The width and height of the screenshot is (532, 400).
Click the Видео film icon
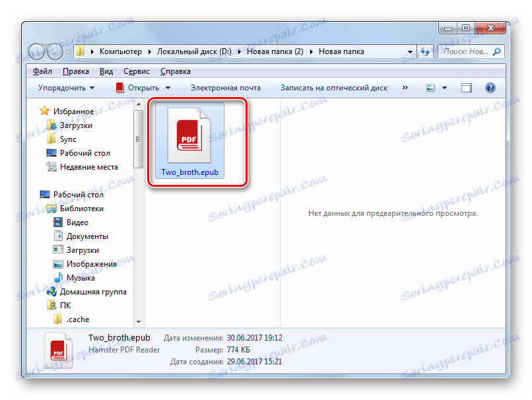click(58, 222)
